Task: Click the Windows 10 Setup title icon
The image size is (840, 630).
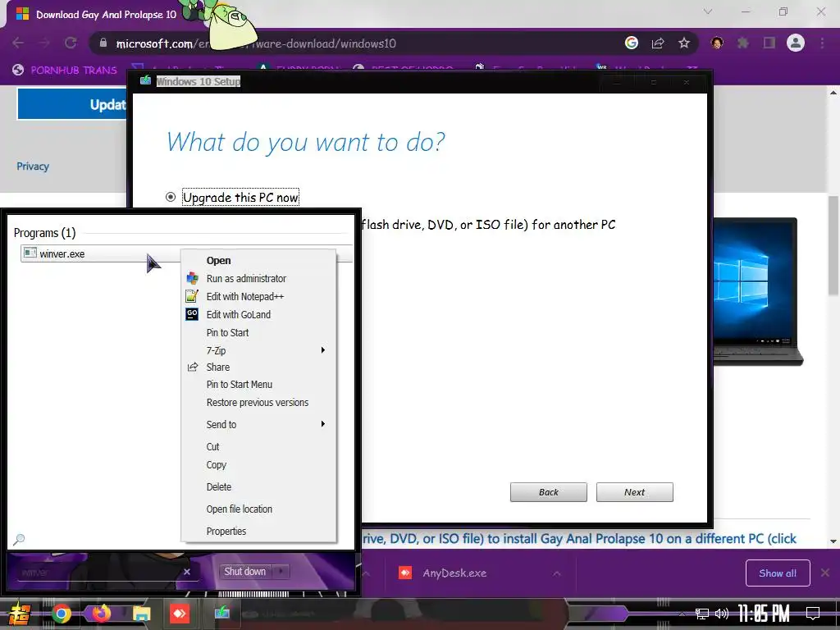Action: 145,81
